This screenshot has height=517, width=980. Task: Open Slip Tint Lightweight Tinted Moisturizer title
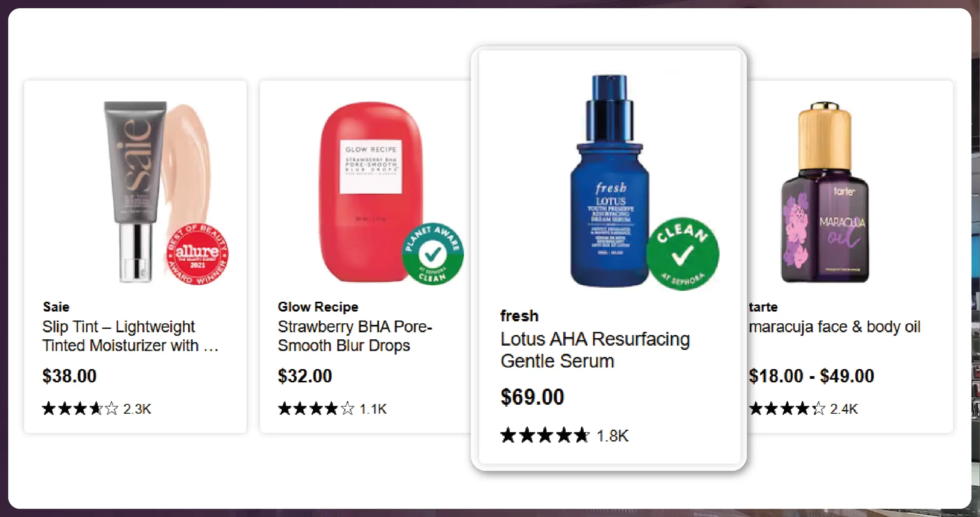129,336
